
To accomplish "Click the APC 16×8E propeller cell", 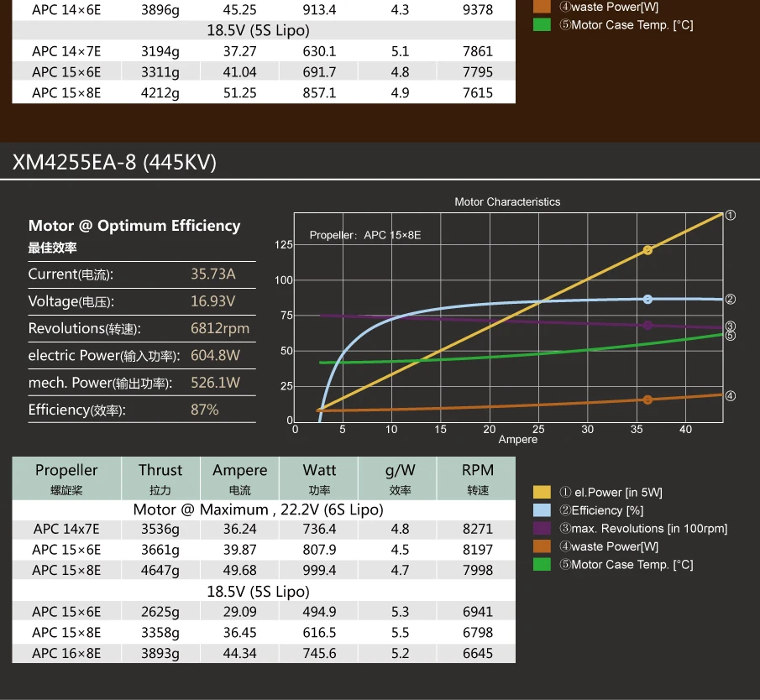I will (x=66, y=653).
